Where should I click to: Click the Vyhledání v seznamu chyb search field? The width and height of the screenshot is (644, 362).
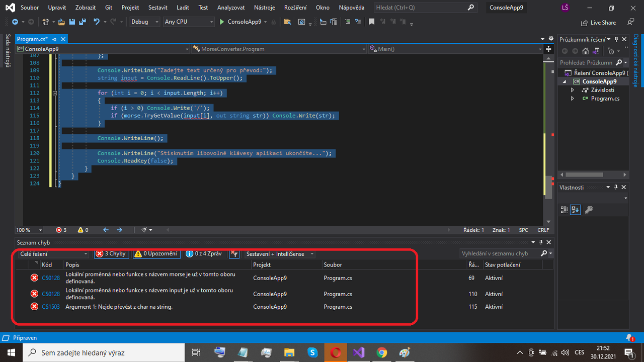[x=500, y=254]
